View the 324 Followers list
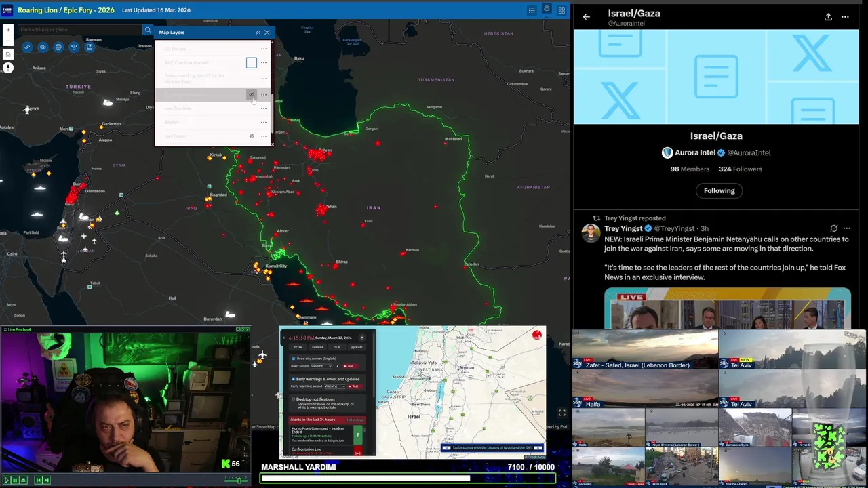The image size is (868, 488). pos(741,169)
